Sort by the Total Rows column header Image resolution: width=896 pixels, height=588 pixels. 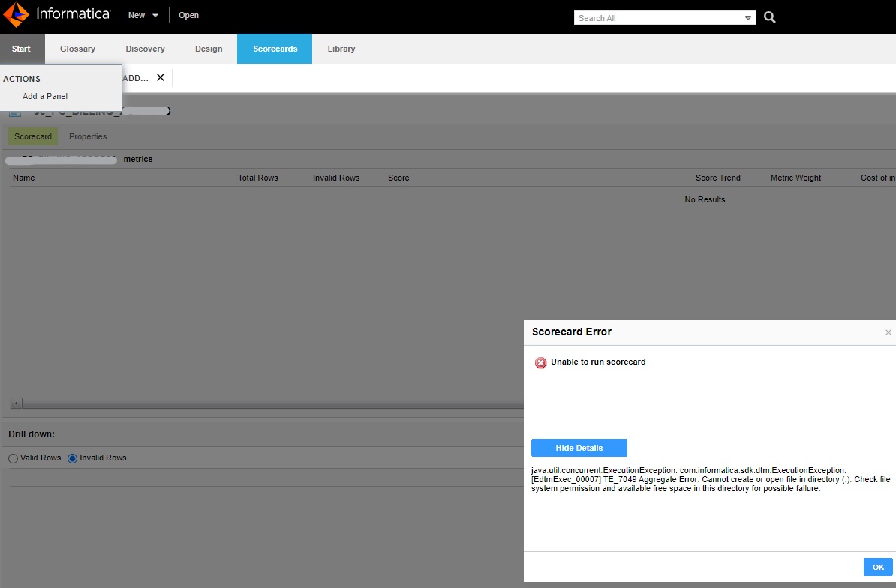tap(257, 178)
